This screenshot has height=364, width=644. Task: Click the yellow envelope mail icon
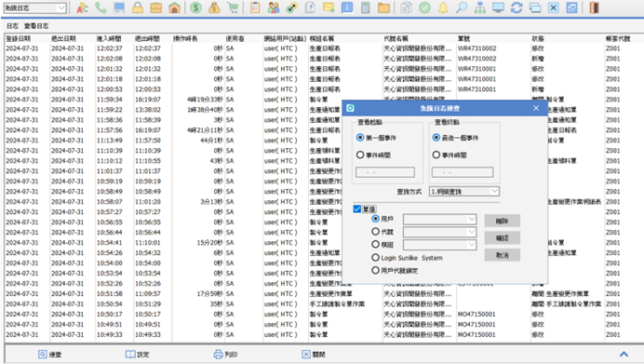pos(329,7)
